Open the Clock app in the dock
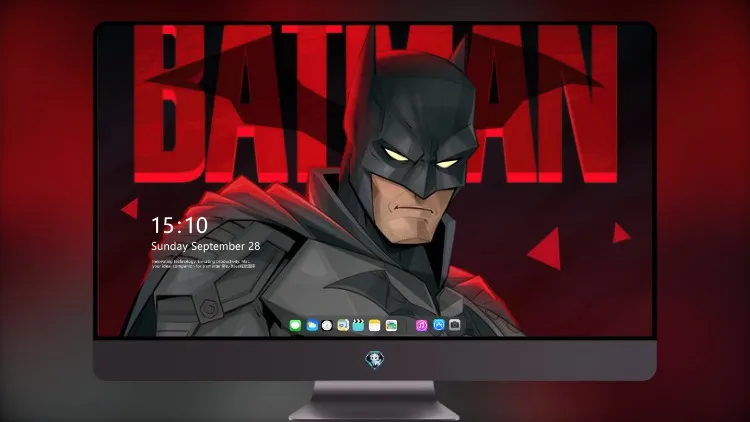The image size is (750, 422). [327, 326]
